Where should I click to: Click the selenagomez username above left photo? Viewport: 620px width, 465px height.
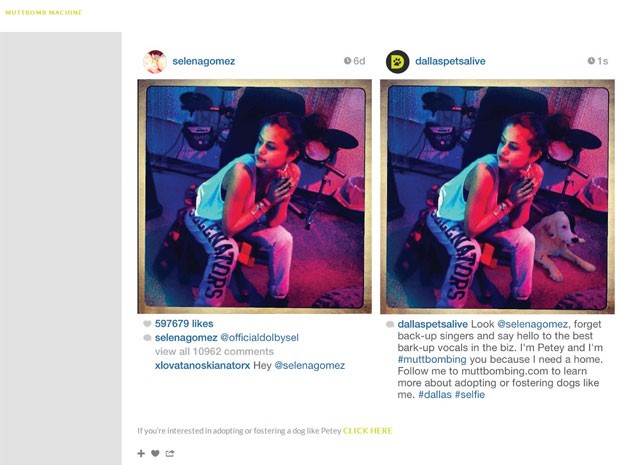coord(204,61)
